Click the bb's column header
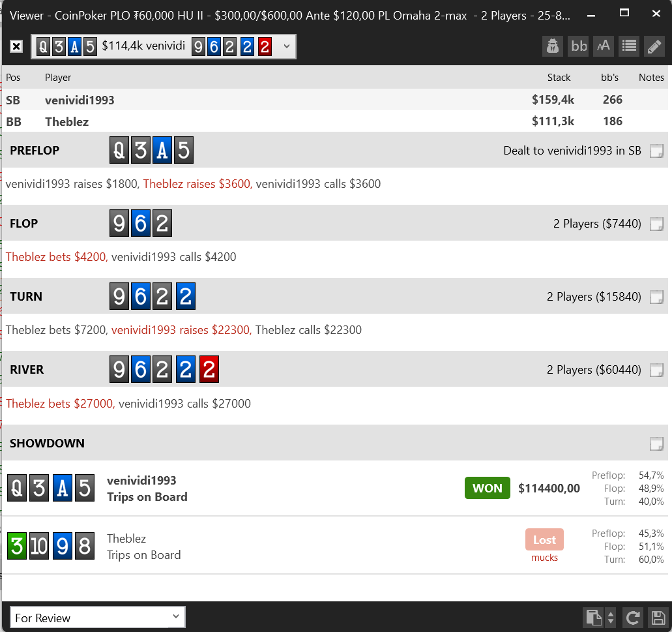Screen dimensions: 672x632 coord(609,77)
